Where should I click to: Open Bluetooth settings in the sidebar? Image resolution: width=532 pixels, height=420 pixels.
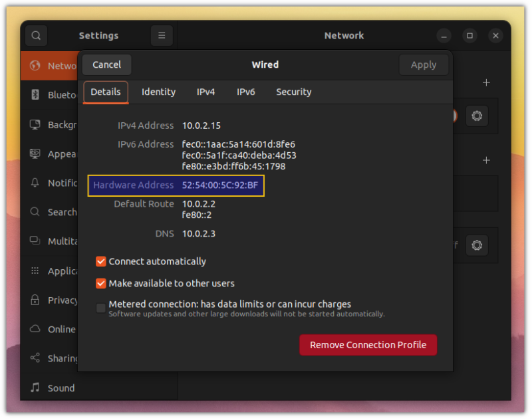[x=60, y=95]
